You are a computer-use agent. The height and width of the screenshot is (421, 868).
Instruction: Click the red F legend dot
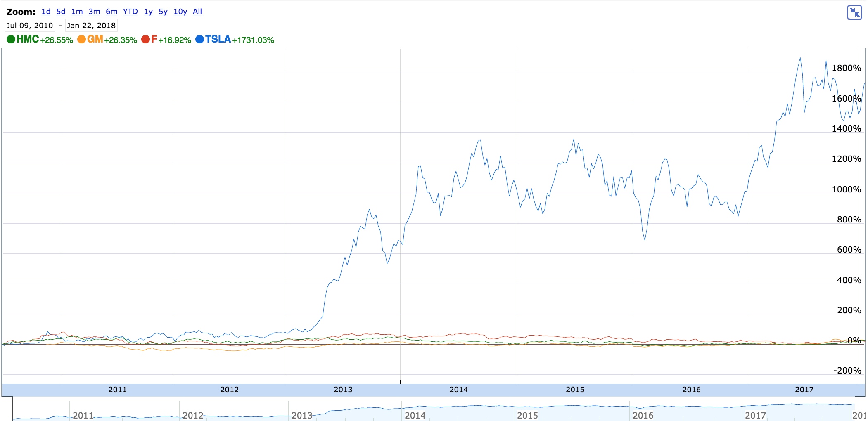pos(145,39)
